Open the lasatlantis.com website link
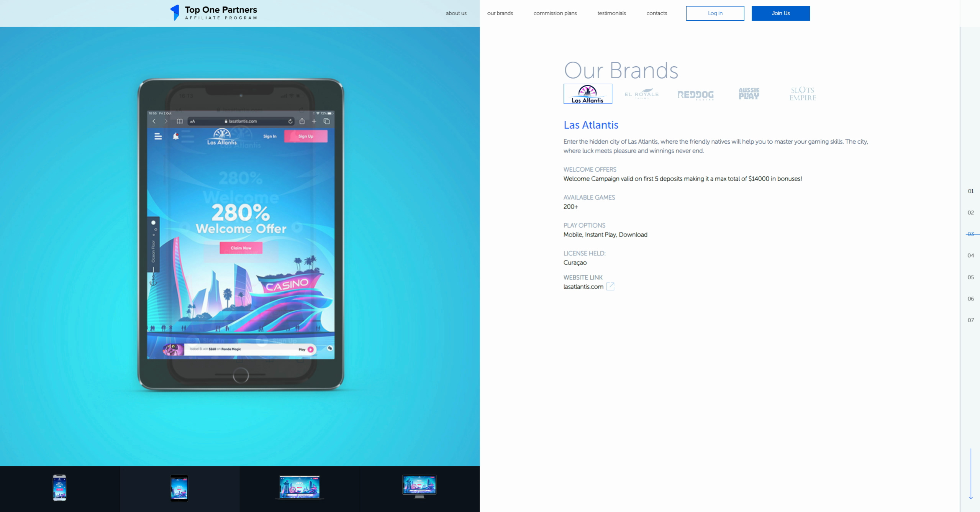980x512 pixels. [x=583, y=287]
